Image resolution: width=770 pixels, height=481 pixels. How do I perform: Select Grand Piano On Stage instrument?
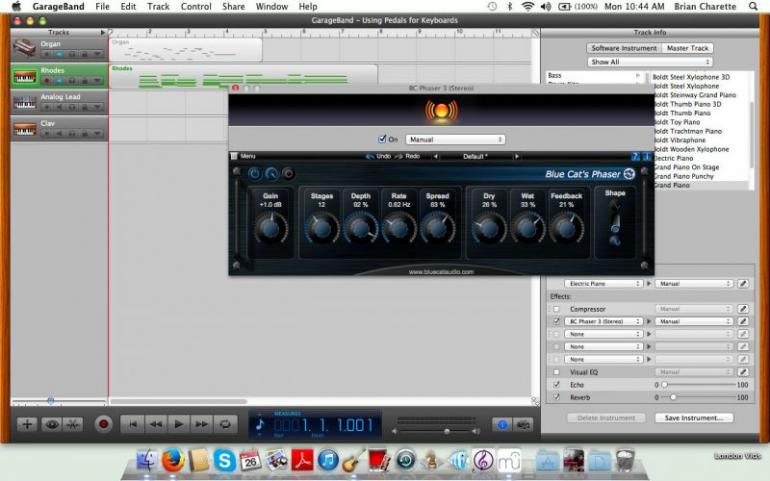[x=686, y=167]
